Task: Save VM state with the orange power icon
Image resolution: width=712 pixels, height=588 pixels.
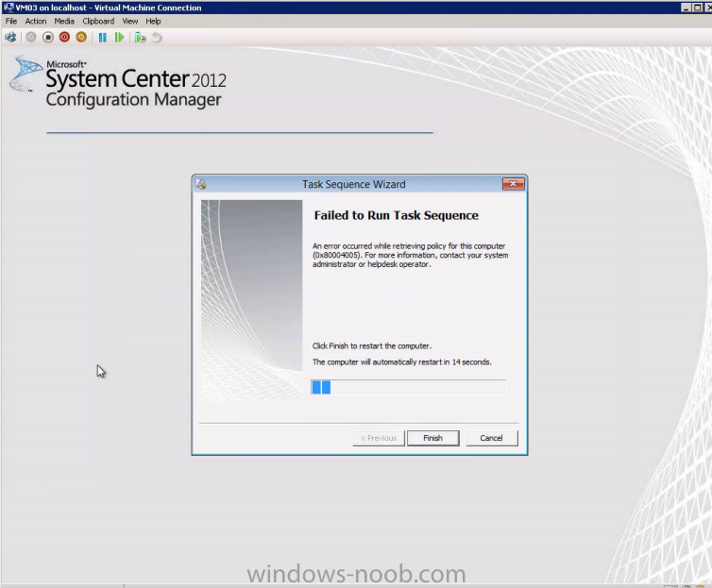Action: pyautogui.click(x=81, y=38)
